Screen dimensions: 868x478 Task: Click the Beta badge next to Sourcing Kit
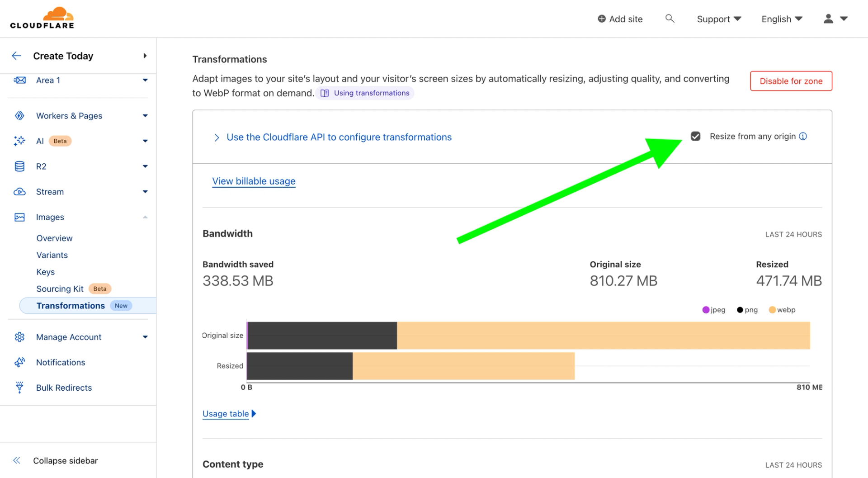pos(100,289)
